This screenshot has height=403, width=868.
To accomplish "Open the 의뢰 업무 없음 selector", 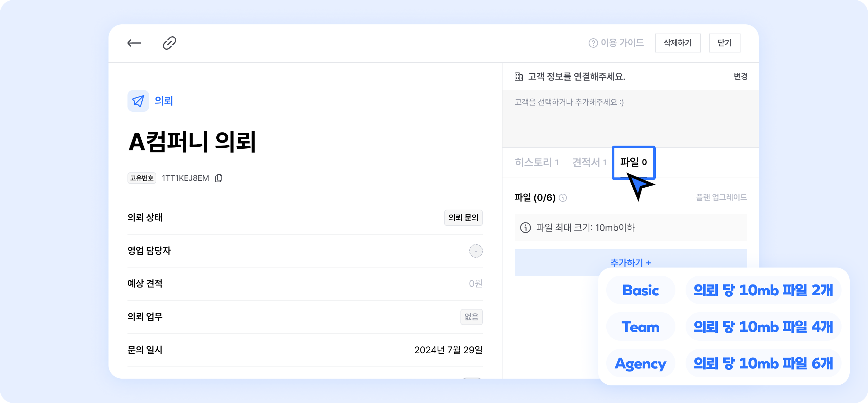I will 471,317.
